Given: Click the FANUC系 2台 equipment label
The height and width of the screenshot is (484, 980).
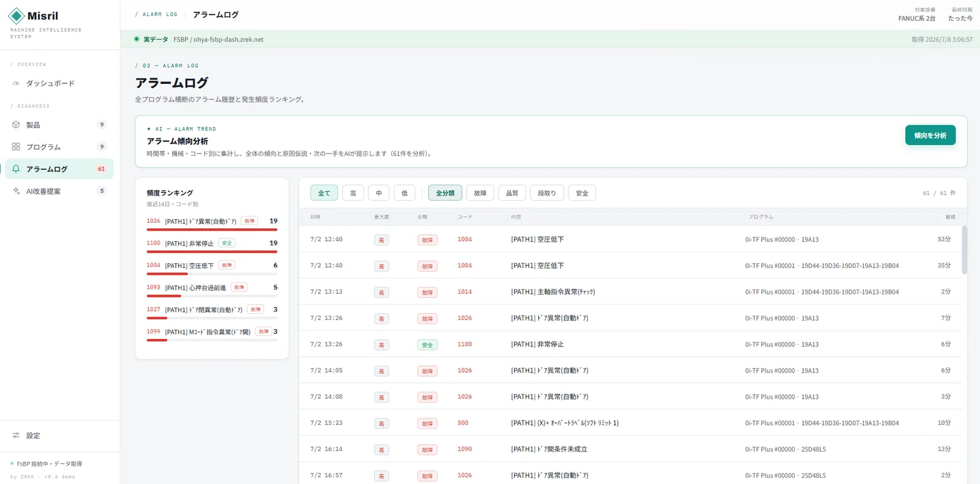Looking at the screenshot, I should (x=917, y=18).
